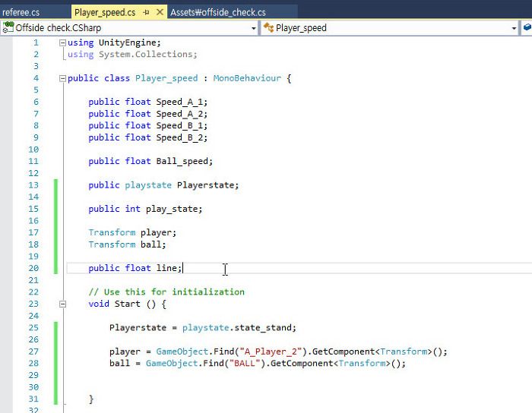532x413 pixels.
Task: Click the Player_speed class icon
Action: click(x=268, y=27)
